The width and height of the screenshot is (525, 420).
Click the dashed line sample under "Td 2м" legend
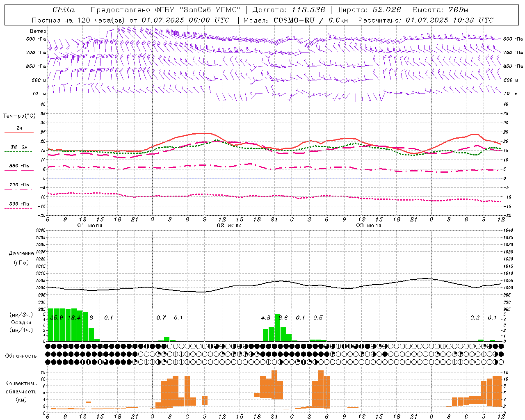pos(18,151)
